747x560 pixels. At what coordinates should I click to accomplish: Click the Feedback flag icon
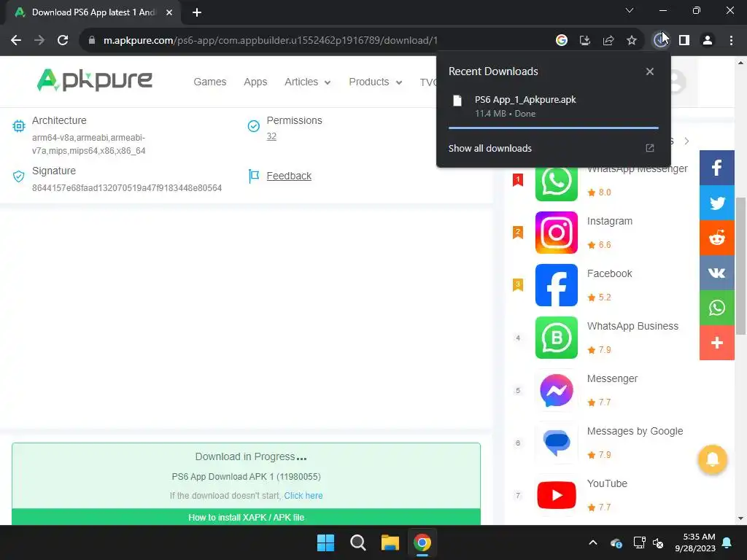point(254,176)
